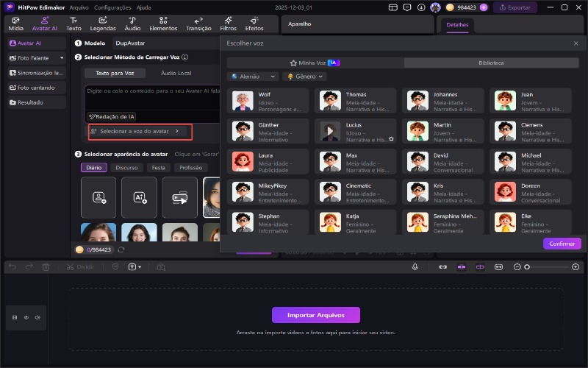Click the timeline zoom slider handle

527,266
